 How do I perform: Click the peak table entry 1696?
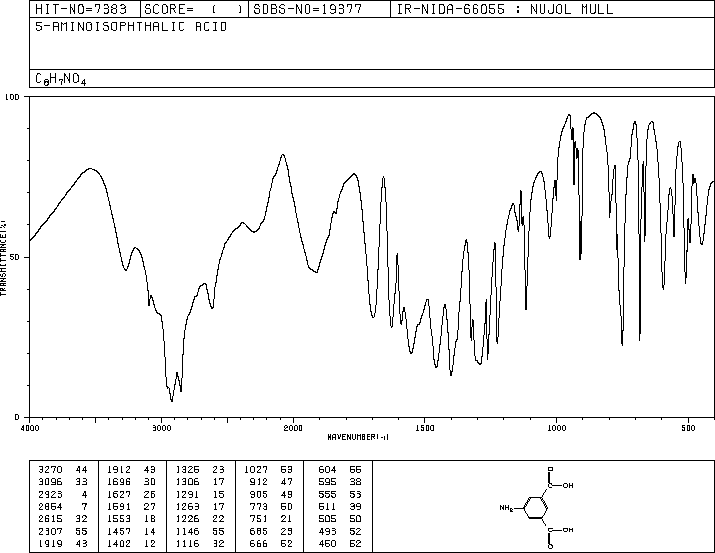coord(119,482)
